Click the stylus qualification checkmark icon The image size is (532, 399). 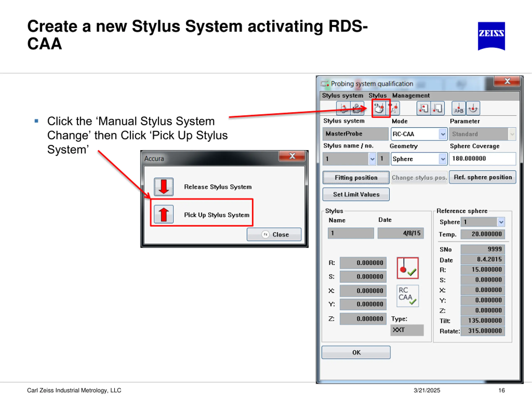pos(408,268)
